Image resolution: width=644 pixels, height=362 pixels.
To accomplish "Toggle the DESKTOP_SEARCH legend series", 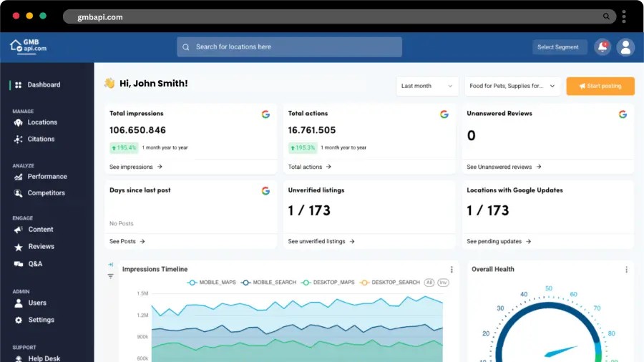I will pyautogui.click(x=390, y=283).
